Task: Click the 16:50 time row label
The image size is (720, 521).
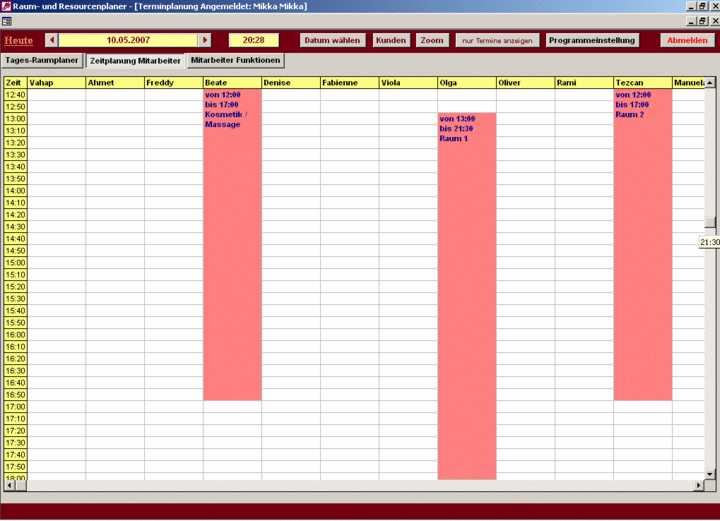Action: click(x=16, y=395)
